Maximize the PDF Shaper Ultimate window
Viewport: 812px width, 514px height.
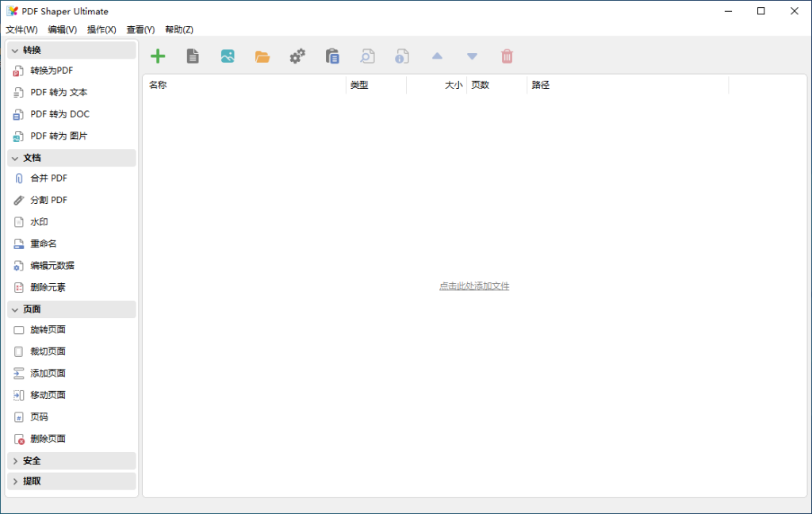coord(760,11)
